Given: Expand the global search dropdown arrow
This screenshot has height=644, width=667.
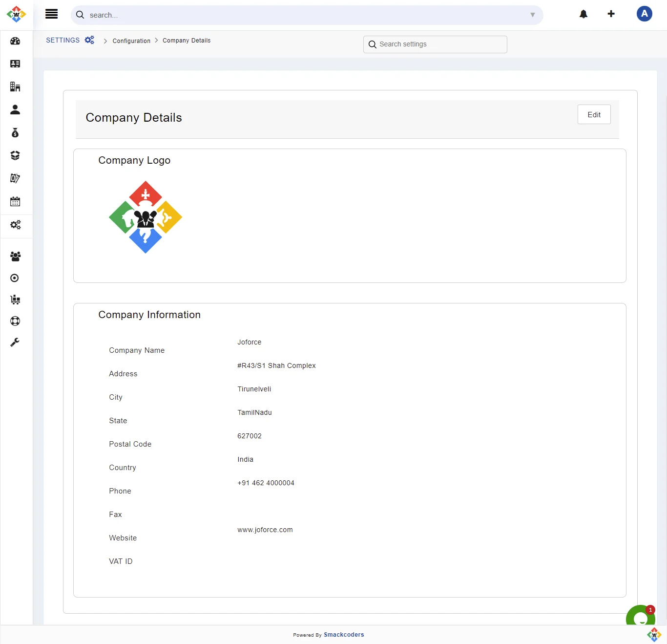Looking at the screenshot, I should click(x=533, y=15).
